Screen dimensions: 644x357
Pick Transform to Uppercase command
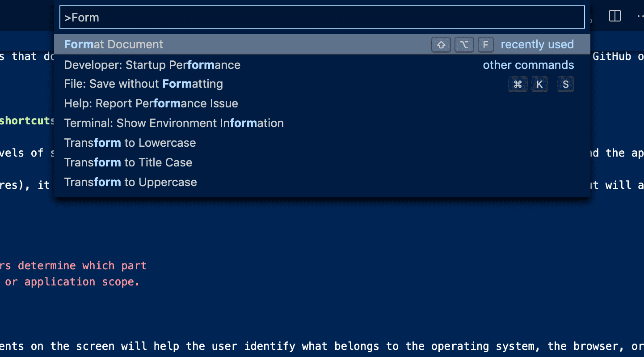(130, 182)
